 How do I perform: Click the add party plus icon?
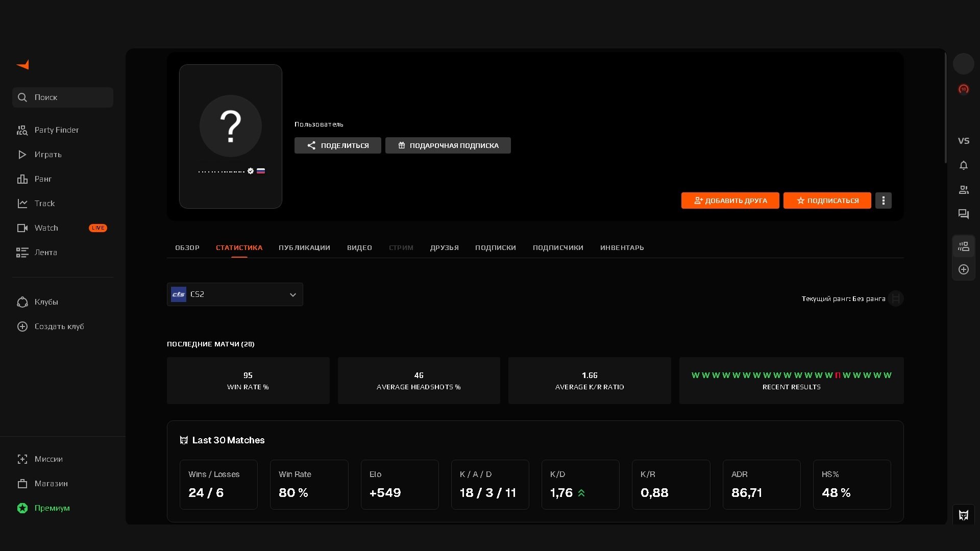(x=963, y=269)
